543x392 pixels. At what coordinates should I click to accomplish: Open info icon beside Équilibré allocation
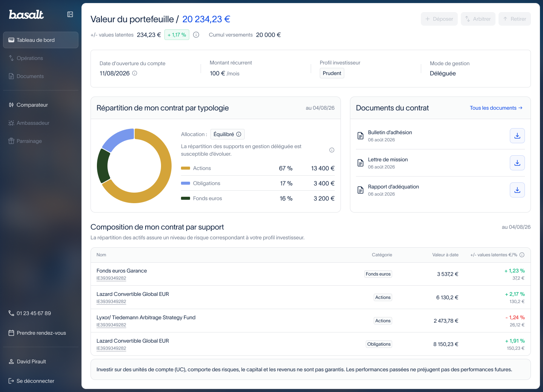239,134
